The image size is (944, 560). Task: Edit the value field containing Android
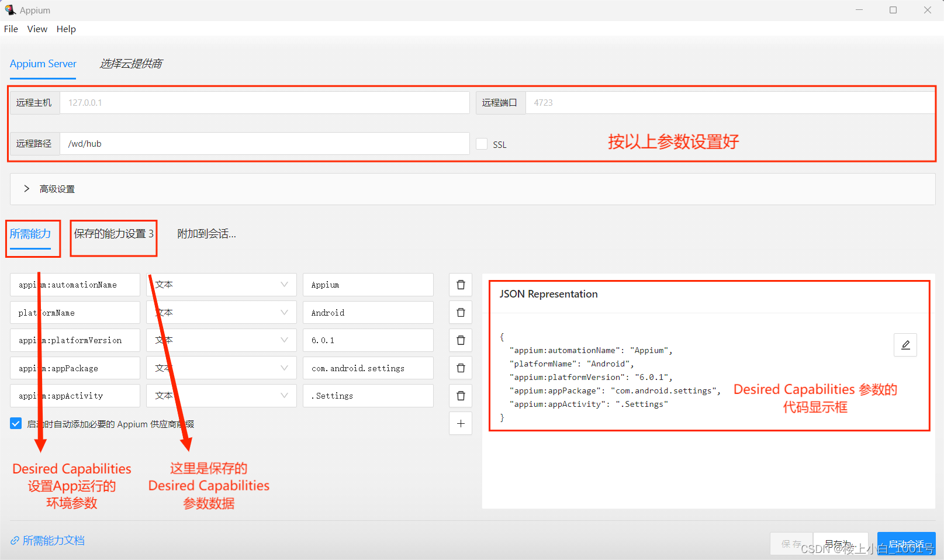368,313
